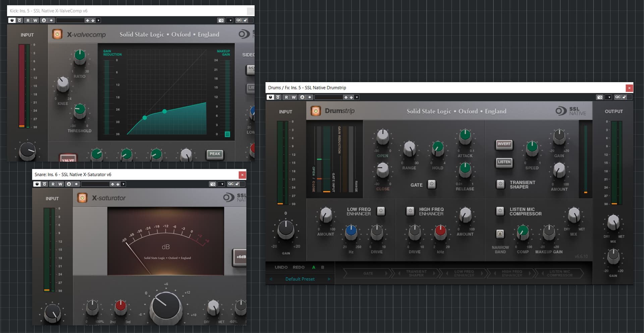Open dropdown next to camera in Kick window
644x333 pixels.
pyautogui.click(x=230, y=20)
